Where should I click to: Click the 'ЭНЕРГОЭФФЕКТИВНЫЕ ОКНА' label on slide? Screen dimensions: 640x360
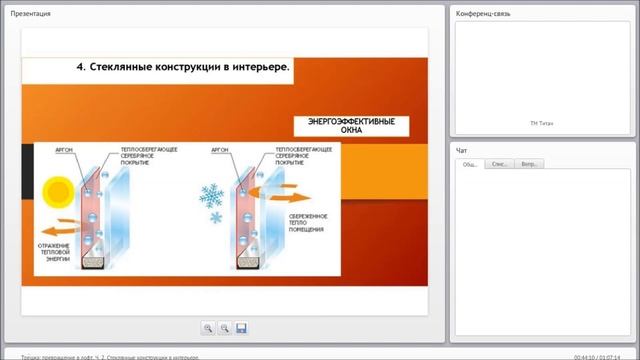(351, 126)
